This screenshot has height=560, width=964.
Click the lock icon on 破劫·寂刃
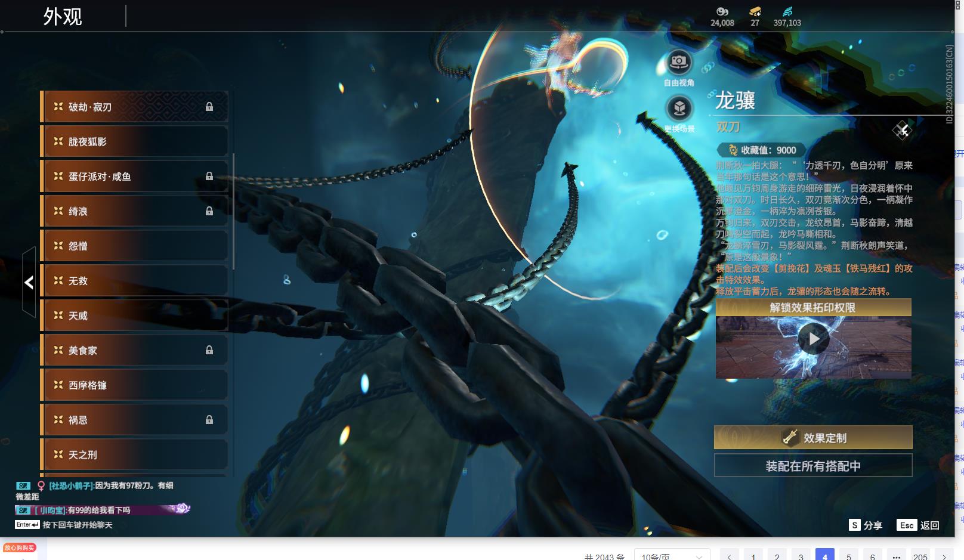coord(209,107)
